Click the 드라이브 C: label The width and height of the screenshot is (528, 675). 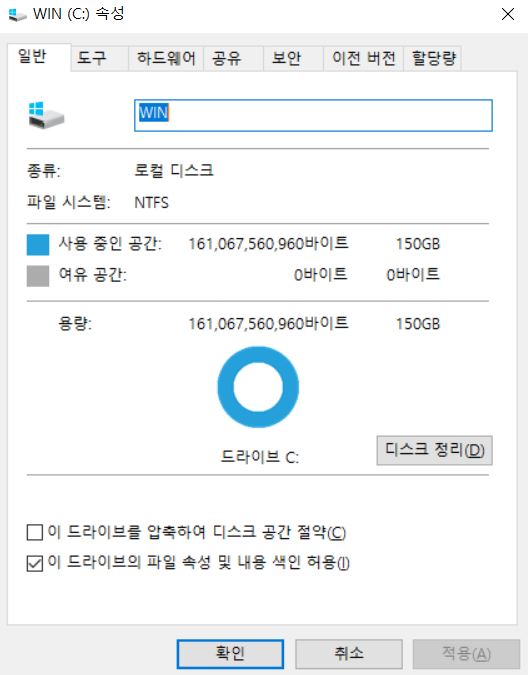[x=259, y=456]
